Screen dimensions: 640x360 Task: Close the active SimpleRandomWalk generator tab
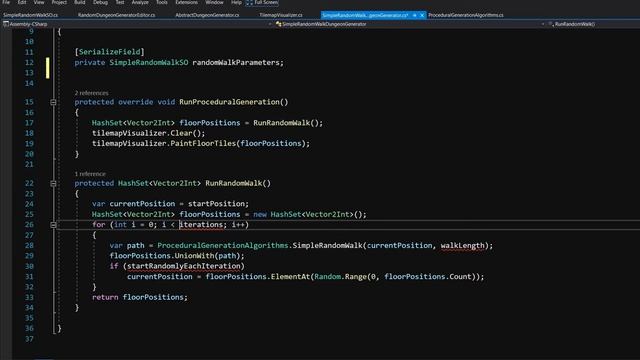coord(422,15)
